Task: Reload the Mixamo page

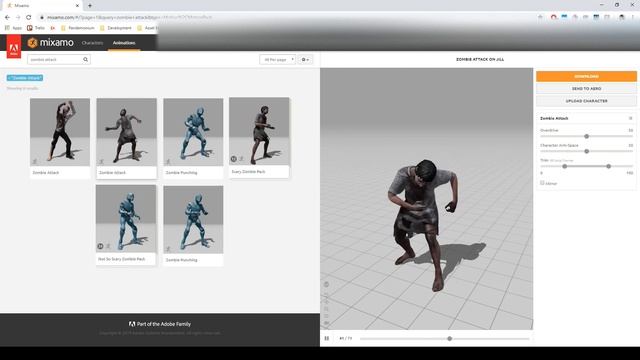Action: pyautogui.click(x=29, y=18)
